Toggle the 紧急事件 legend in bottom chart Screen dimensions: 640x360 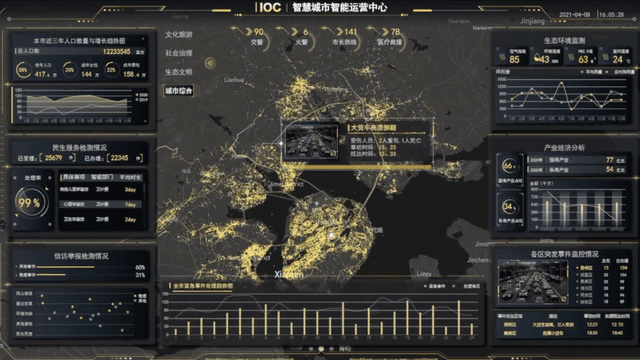(x=435, y=286)
